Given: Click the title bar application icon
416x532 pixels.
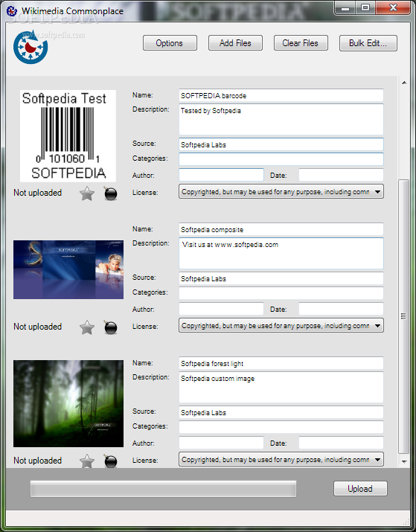Looking at the screenshot, I should pos(12,11).
